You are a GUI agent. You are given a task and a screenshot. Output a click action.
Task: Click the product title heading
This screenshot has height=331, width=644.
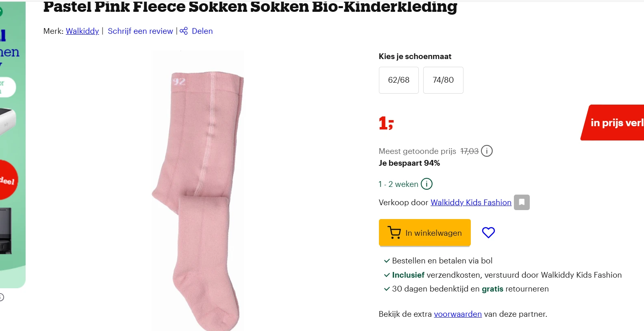(250, 7)
